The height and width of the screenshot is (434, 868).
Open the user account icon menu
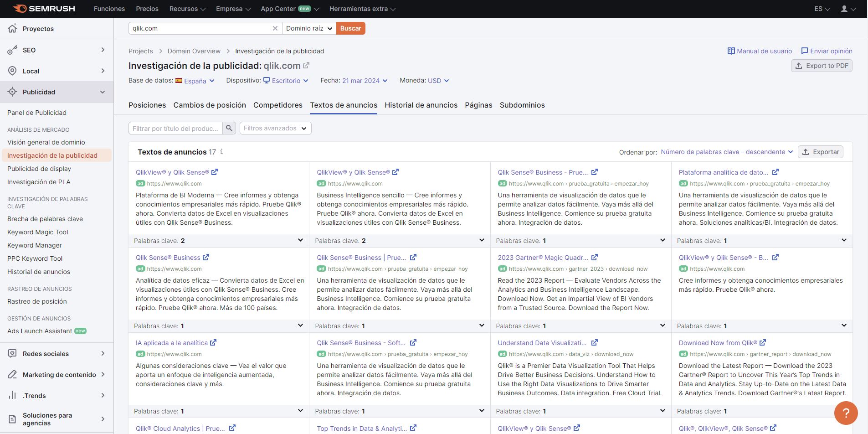(x=848, y=9)
